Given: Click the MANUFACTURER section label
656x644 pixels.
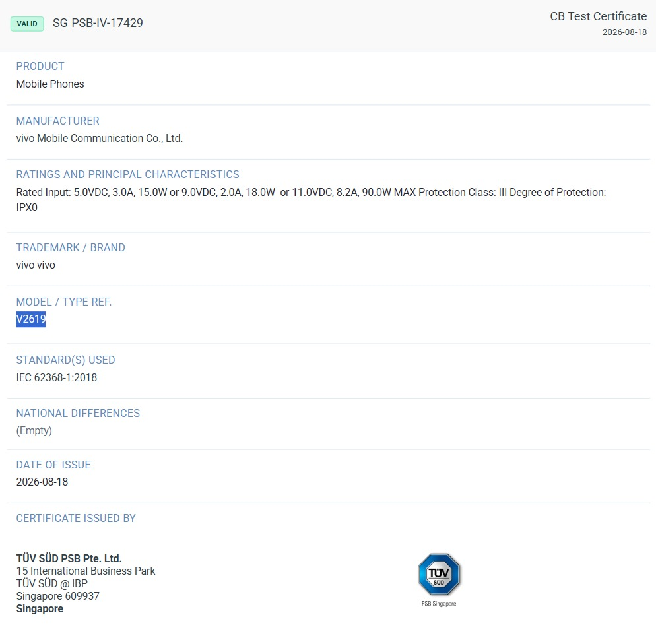Looking at the screenshot, I should [x=57, y=121].
